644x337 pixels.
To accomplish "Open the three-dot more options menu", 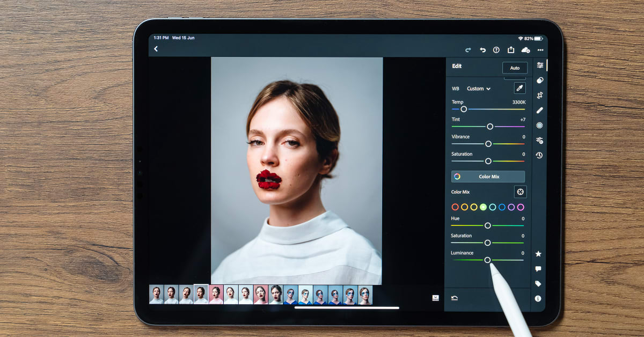I will [x=540, y=50].
